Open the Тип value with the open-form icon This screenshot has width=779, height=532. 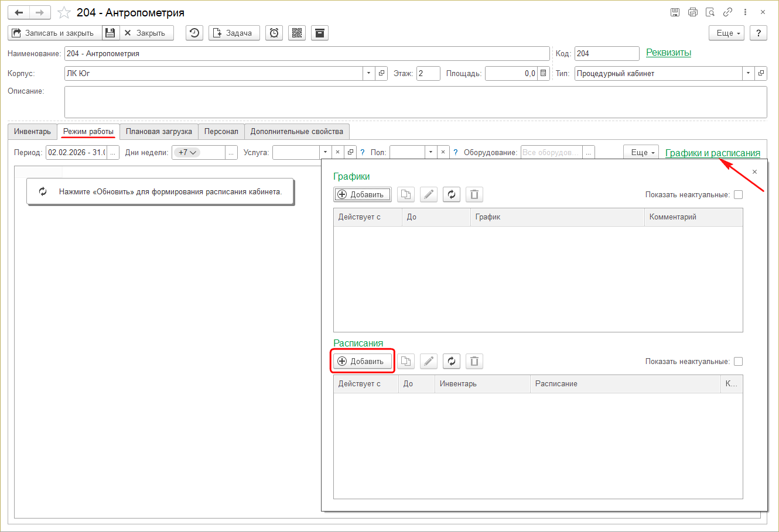(761, 73)
